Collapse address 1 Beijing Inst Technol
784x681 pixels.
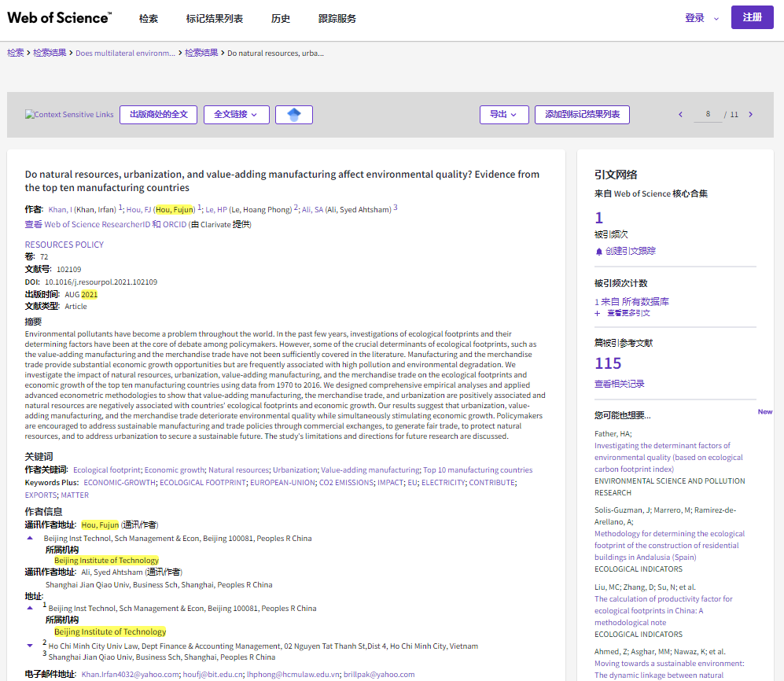30,607
